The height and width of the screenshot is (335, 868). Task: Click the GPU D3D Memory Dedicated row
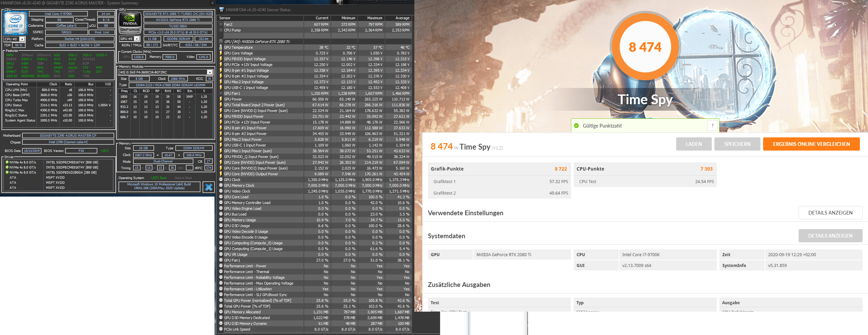tap(314, 318)
